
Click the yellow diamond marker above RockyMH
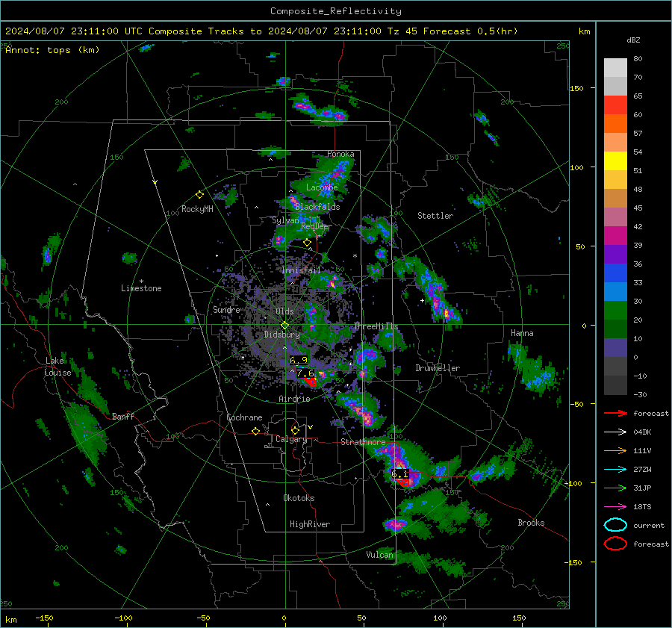pyautogui.click(x=199, y=195)
